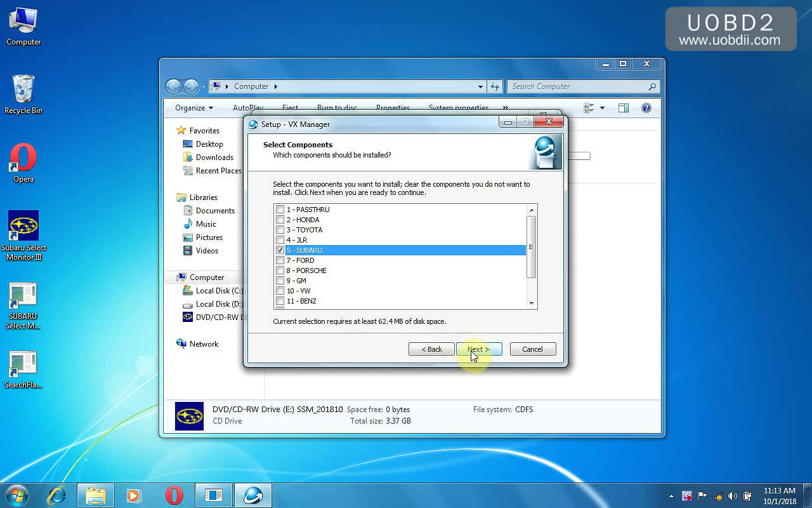The image size is (812, 508).
Task: Check the 7 - FORD component
Action: (280, 260)
